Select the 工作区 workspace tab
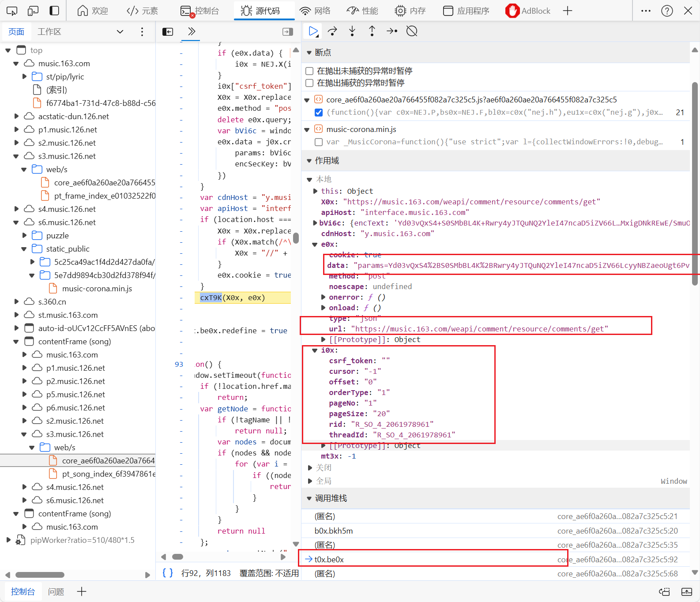 pos(49,31)
